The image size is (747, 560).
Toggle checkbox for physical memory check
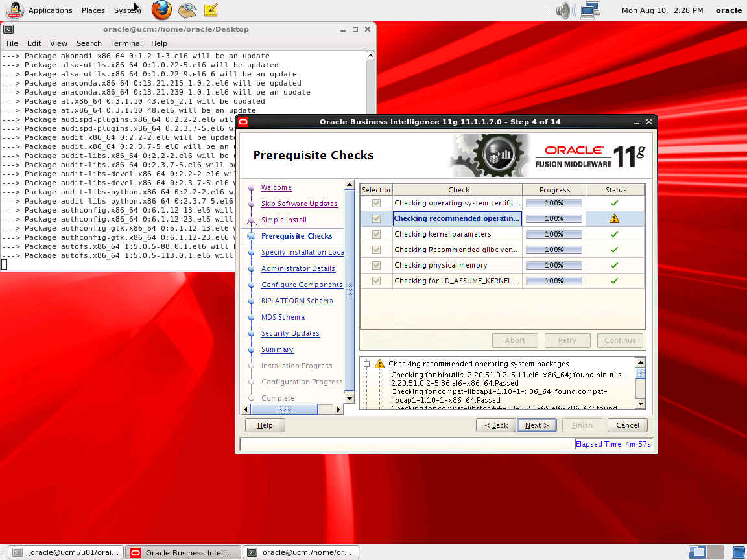click(376, 265)
